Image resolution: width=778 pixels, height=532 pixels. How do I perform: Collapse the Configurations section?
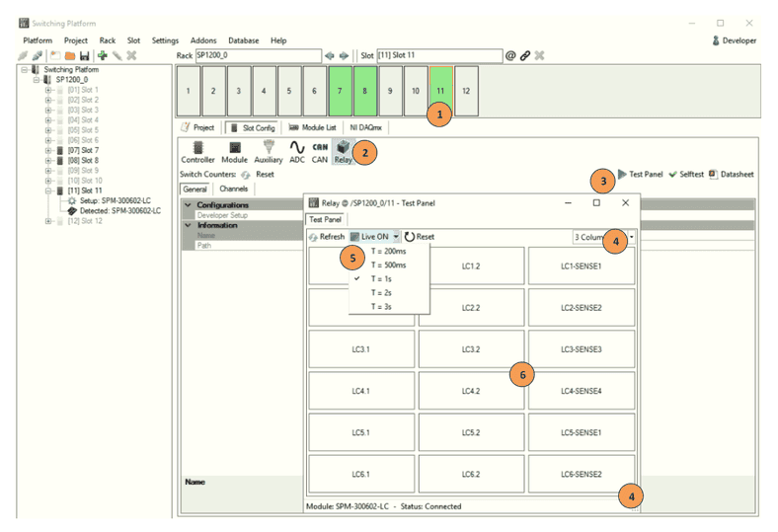188,204
